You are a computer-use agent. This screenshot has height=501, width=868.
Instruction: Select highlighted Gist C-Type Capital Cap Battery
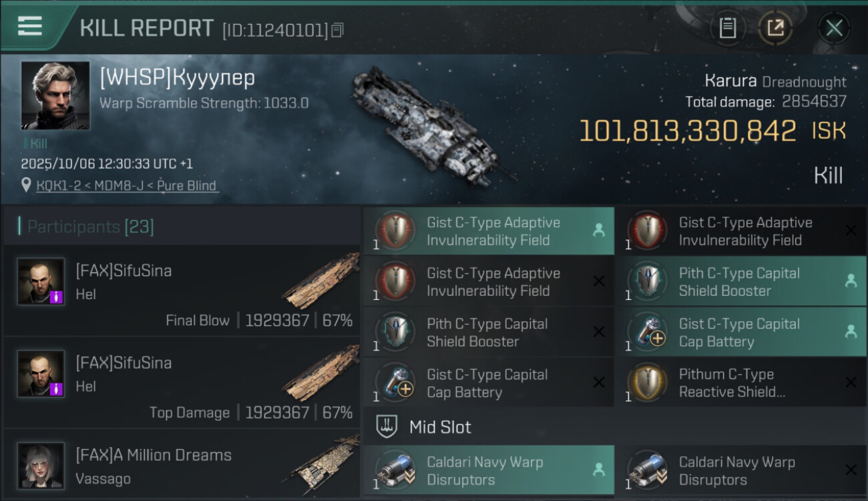tap(740, 333)
